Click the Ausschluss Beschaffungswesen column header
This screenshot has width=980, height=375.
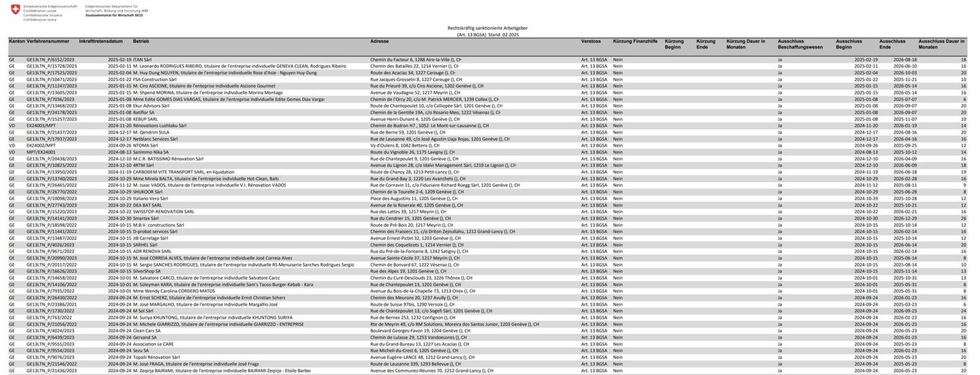point(799,45)
